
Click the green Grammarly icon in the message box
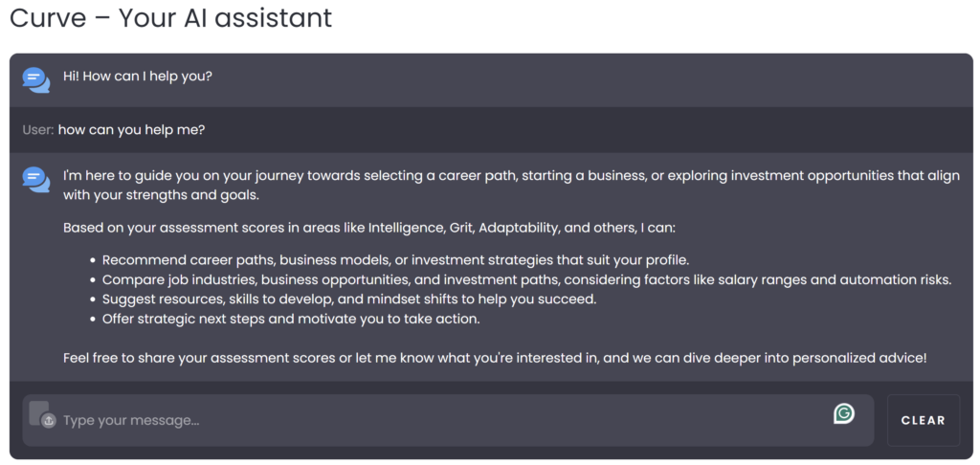tap(844, 413)
